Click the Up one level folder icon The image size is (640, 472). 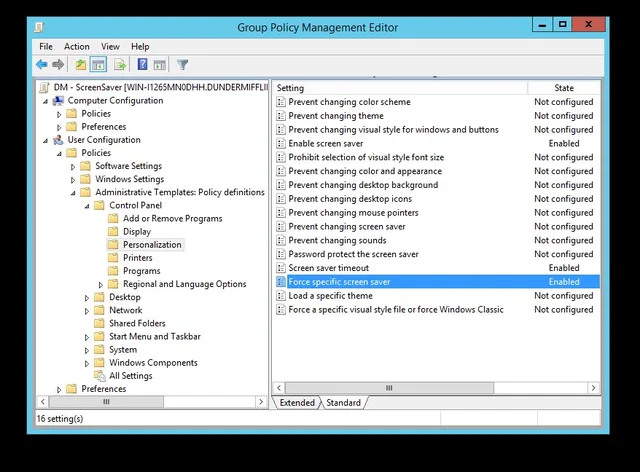pyautogui.click(x=80, y=65)
